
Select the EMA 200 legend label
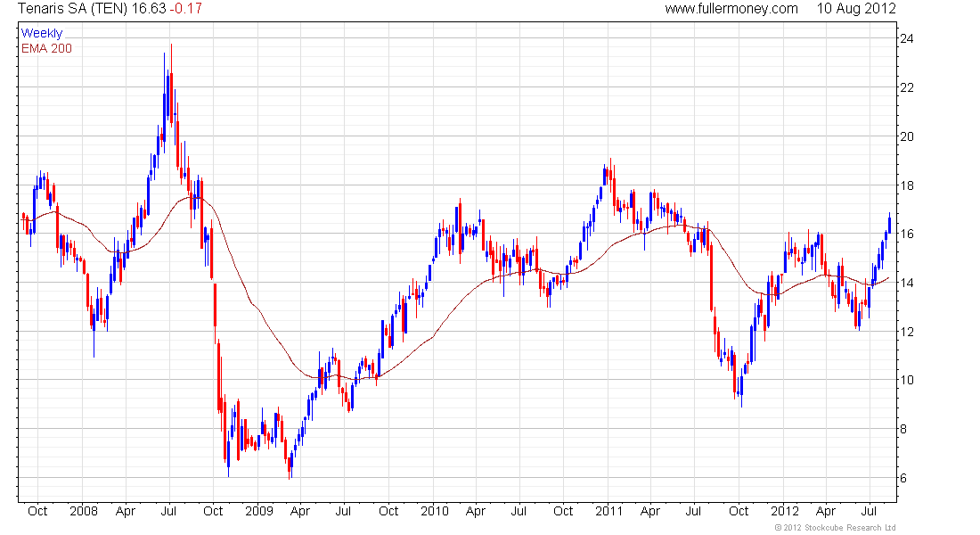[x=46, y=48]
